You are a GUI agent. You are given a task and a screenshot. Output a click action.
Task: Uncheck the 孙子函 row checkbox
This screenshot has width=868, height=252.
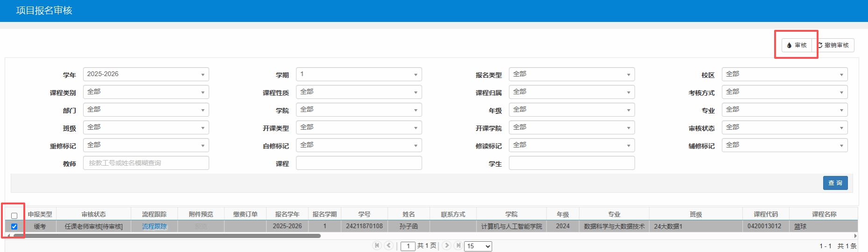14,226
